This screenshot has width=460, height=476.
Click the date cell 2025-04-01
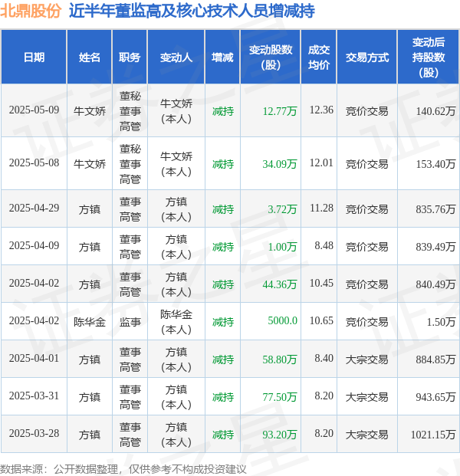34,358
